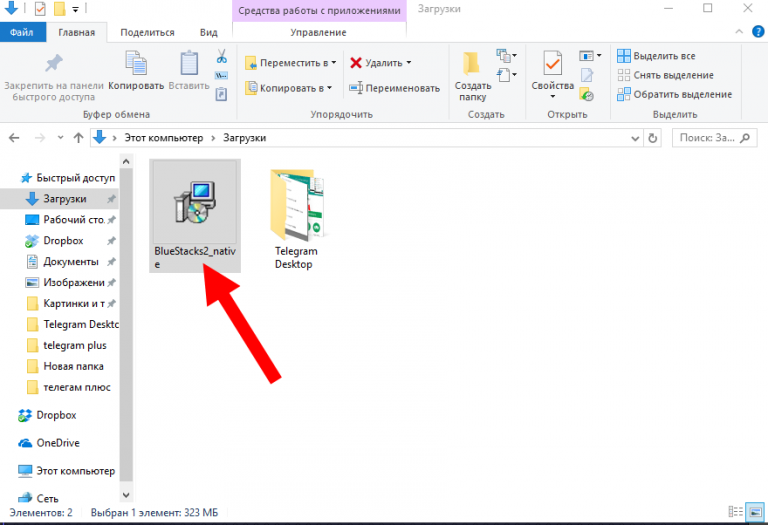
Task: Collapse the ribbon chevron
Action: (739, 32)
